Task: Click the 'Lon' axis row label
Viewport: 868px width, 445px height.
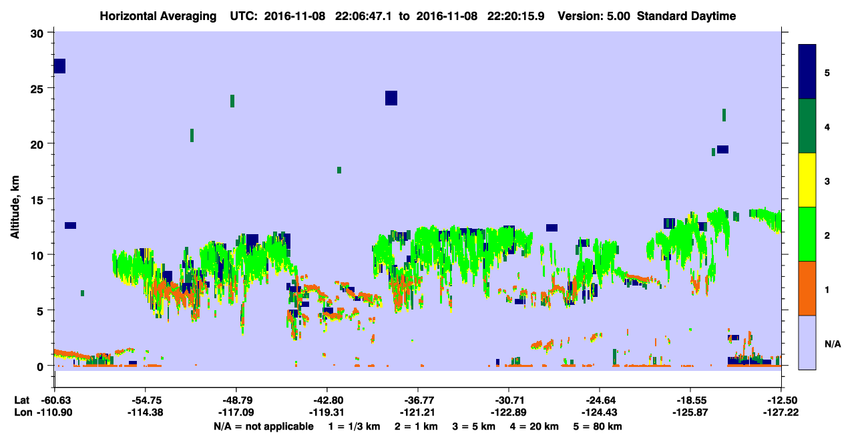Action: click(22, 413)
